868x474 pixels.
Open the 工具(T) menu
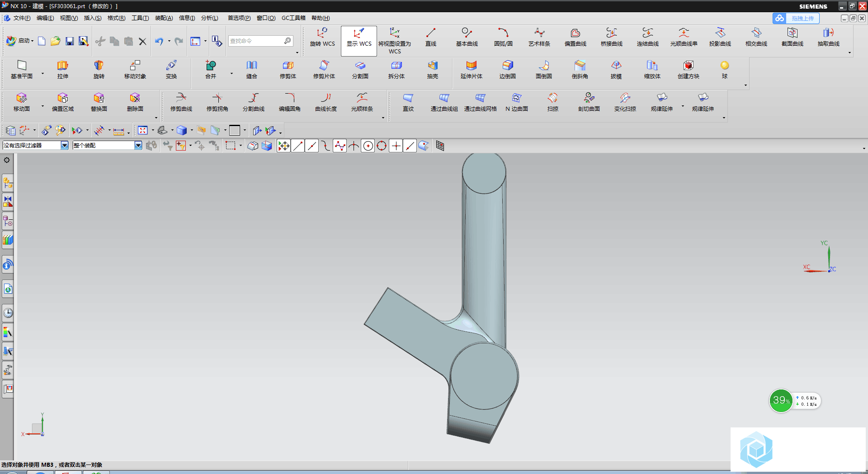click(140, 18)
